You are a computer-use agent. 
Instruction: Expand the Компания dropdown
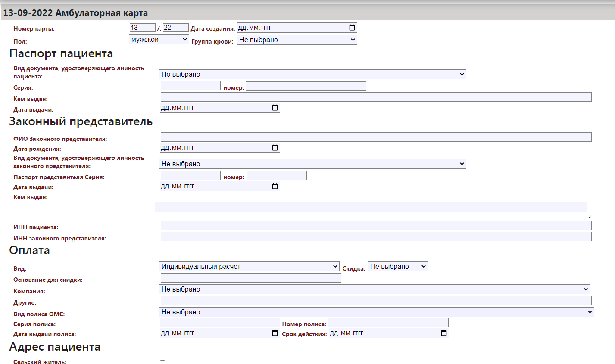coord(374,289)
